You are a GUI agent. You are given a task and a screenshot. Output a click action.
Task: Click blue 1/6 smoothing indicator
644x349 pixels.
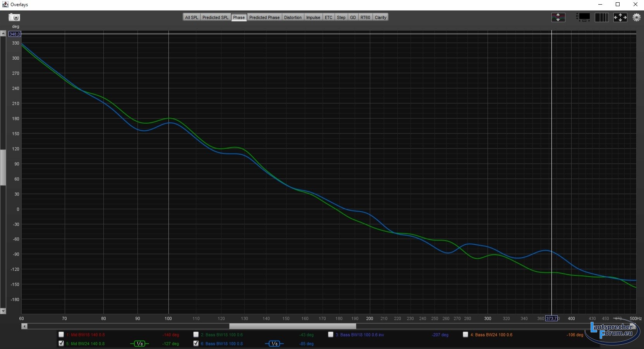click(274, 344)
